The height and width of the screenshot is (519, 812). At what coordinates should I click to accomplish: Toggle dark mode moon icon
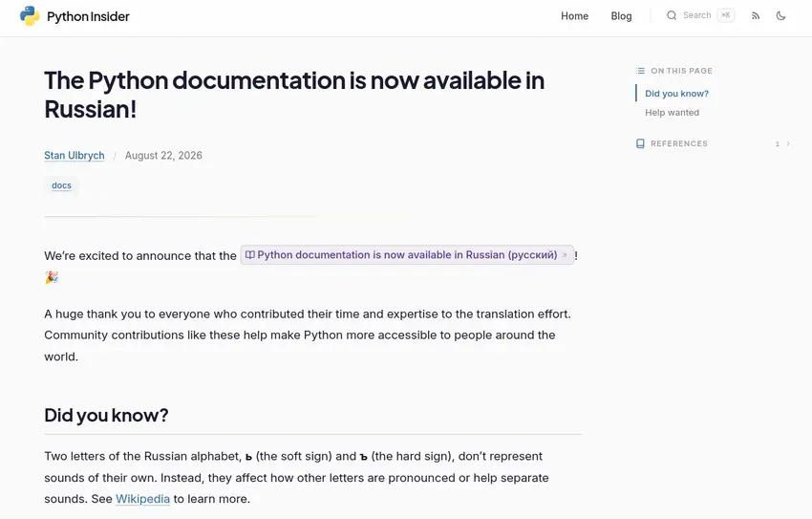[780, 16]
